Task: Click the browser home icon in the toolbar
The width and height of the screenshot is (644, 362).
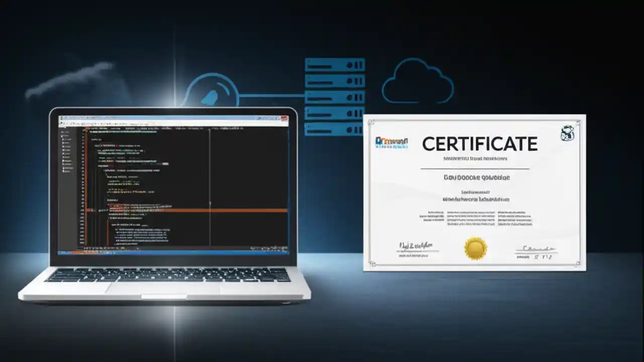Action: (x=101, y=124)
